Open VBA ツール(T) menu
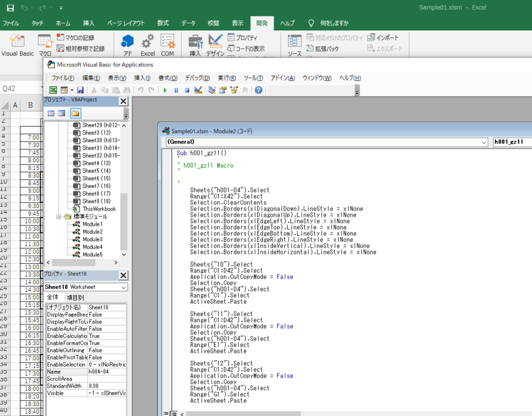Image resolution: width=532 pixels, height=416 pixels. (253, 78)
